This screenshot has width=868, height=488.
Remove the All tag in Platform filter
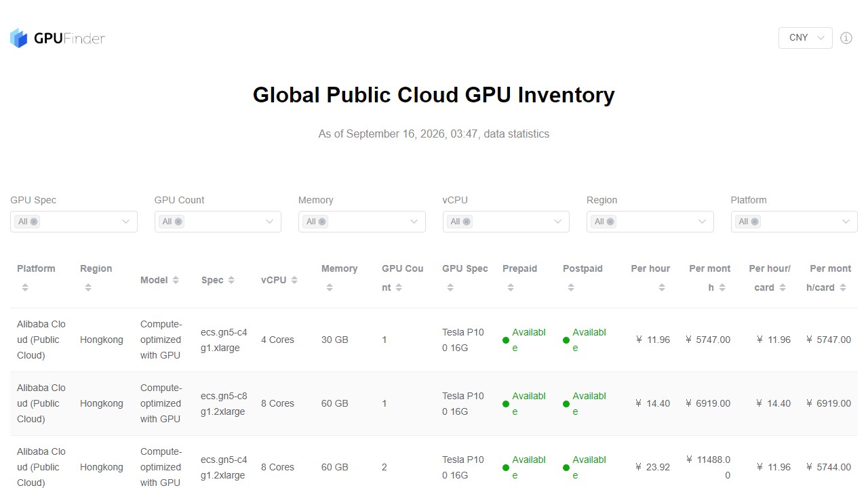coord(755,222)
